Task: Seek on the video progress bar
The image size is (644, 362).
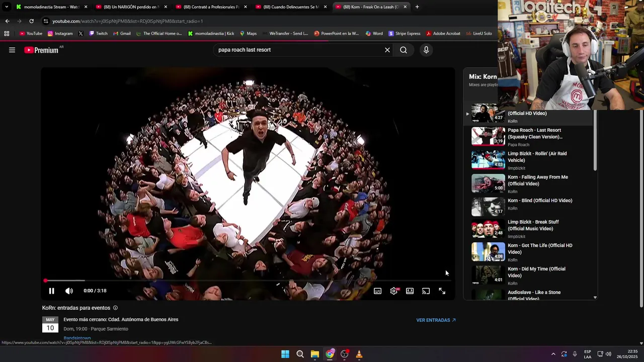Action: click(248, 281)
